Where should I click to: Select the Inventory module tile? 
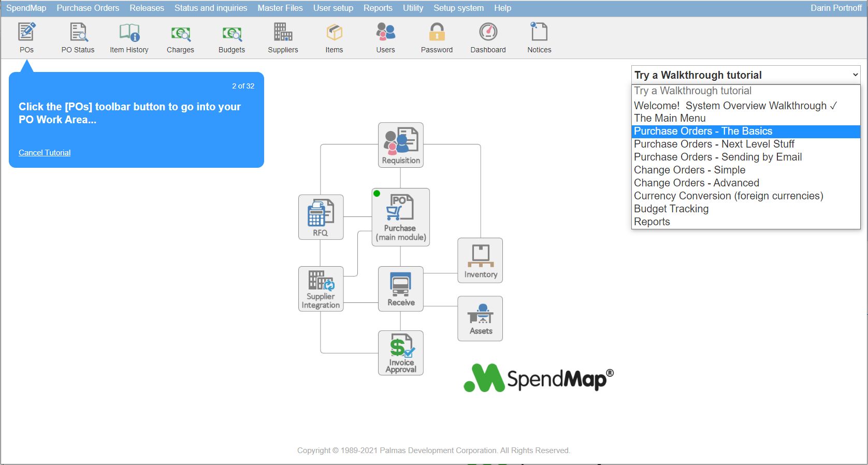(480, 260)
